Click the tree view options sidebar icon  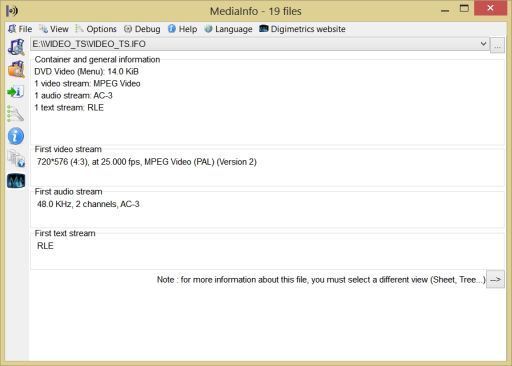(16, 114)
